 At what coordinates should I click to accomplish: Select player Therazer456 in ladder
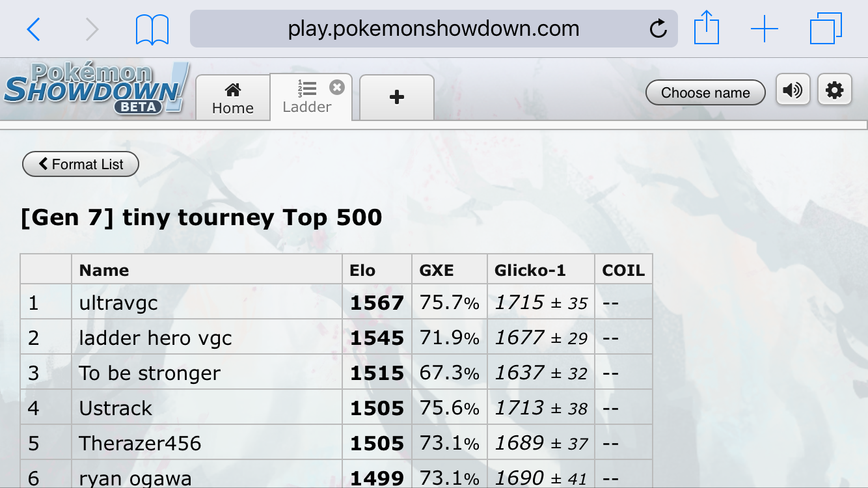(x=140, y=444)
